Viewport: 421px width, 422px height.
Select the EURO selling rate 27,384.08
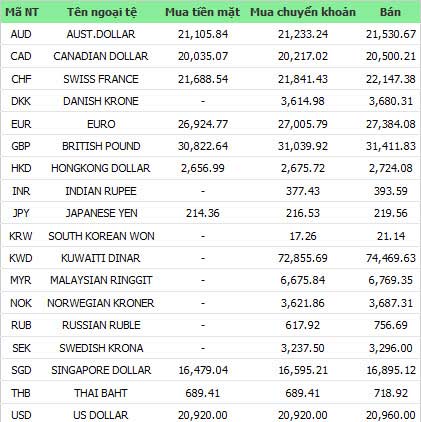point(391,124)
